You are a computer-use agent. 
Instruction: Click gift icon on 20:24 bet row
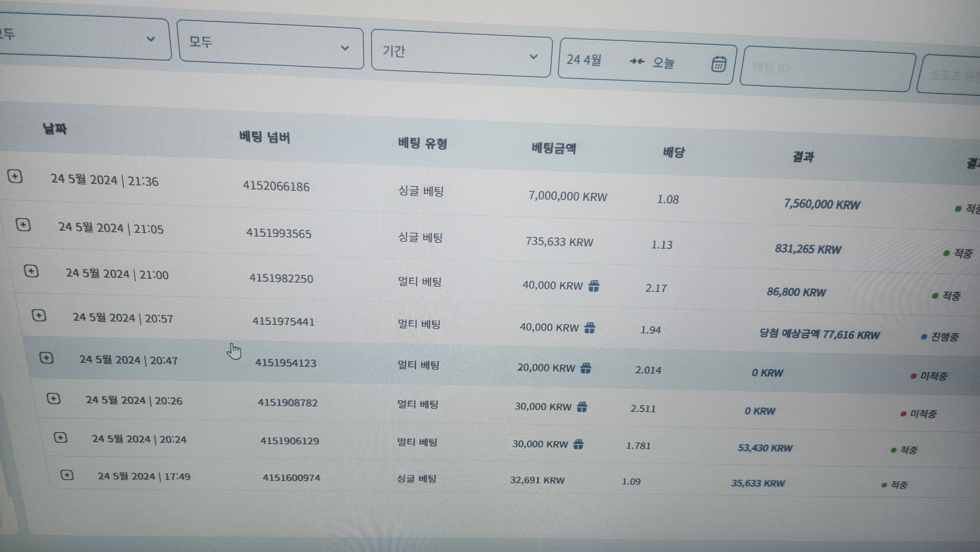pyautogui.click(x=578, y=444)
